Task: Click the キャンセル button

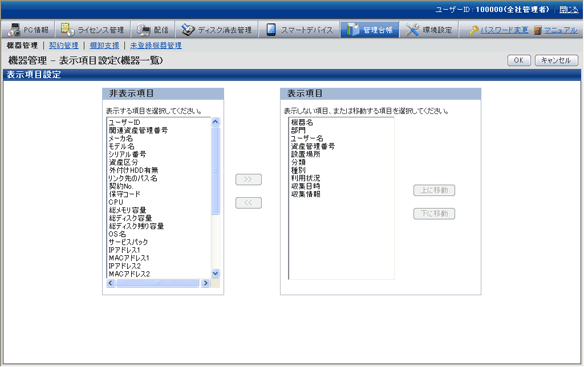Action: [x=556, y=60]
